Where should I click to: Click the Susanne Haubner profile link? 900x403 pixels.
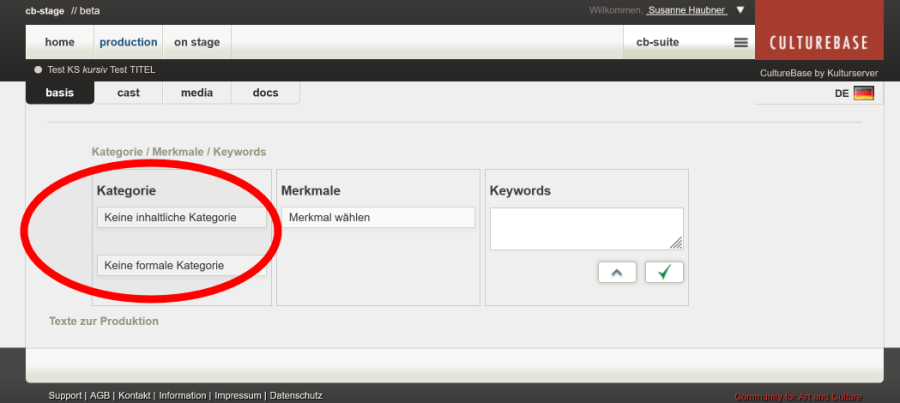pos(686,10)
